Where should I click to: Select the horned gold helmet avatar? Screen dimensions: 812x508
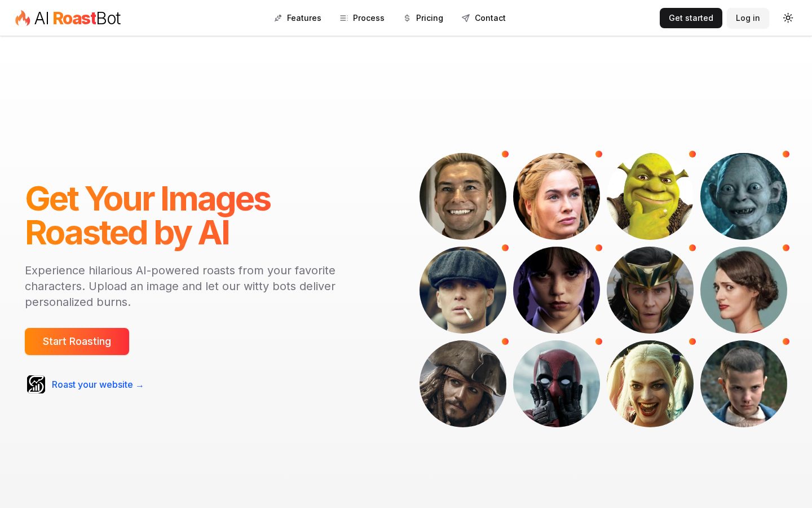tap(650, 290)
